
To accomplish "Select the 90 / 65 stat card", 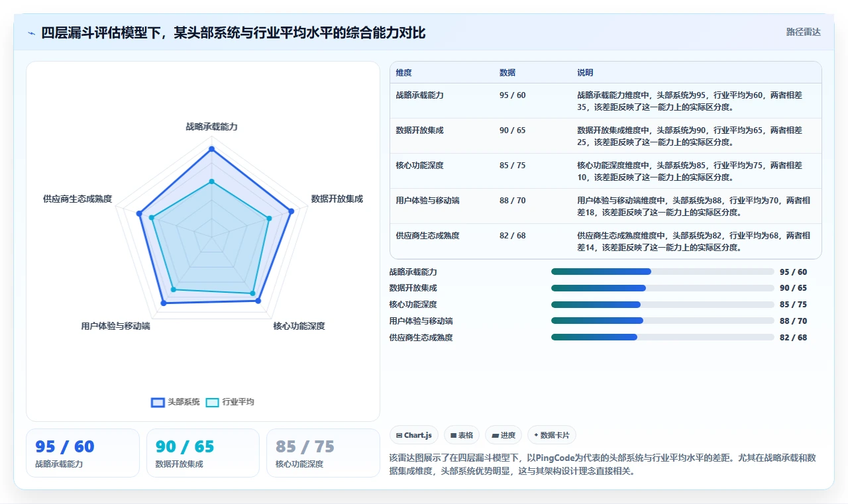I will (203, 453).
